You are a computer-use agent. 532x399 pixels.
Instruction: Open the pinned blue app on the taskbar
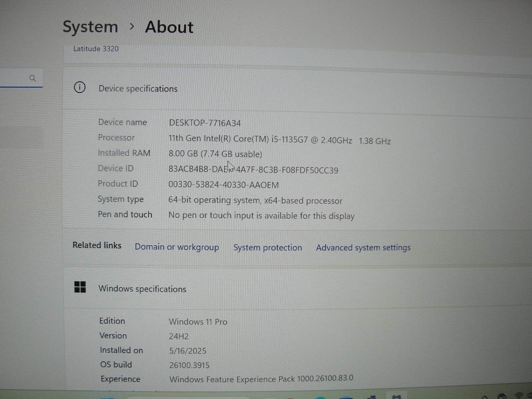pos(346,398)
